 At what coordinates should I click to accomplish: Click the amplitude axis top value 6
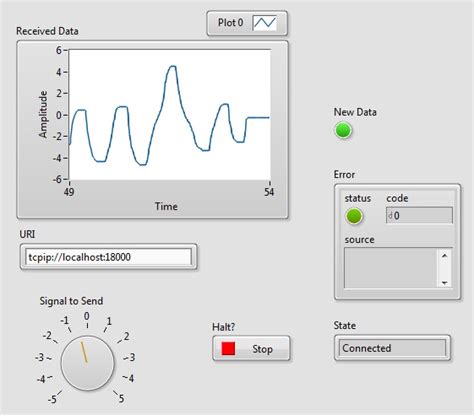point(59,50)
